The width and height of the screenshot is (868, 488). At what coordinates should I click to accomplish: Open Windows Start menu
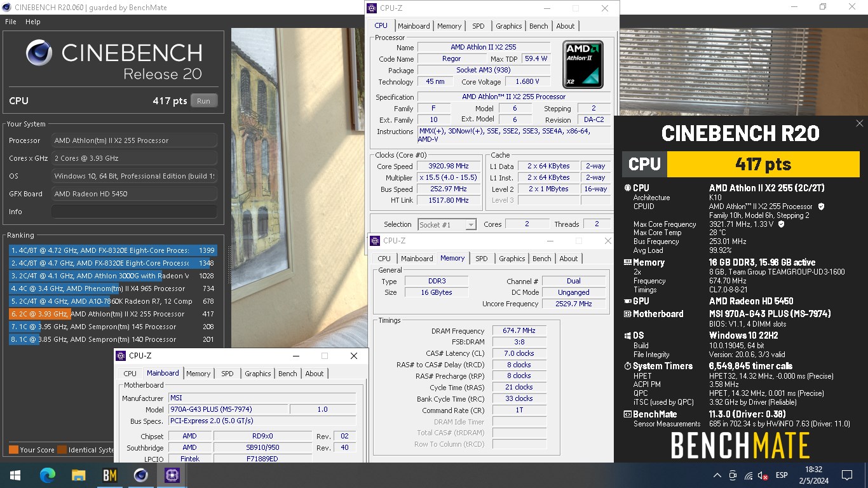coord(15,475)
